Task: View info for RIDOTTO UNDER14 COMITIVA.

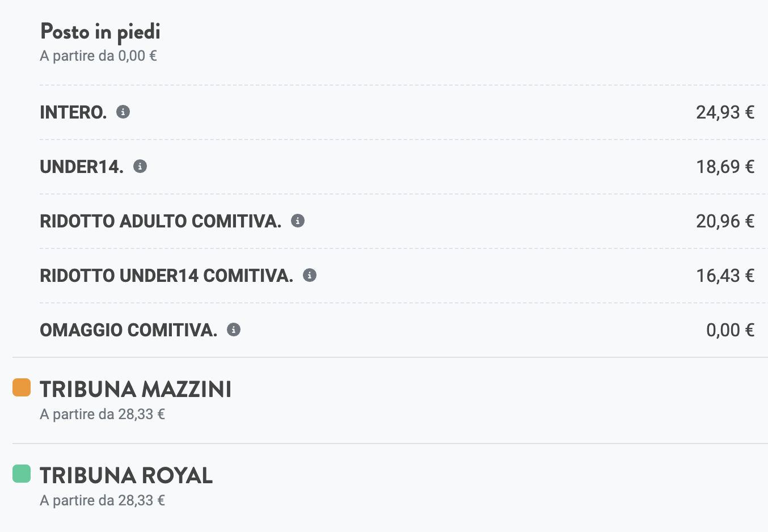Action: 310,275
